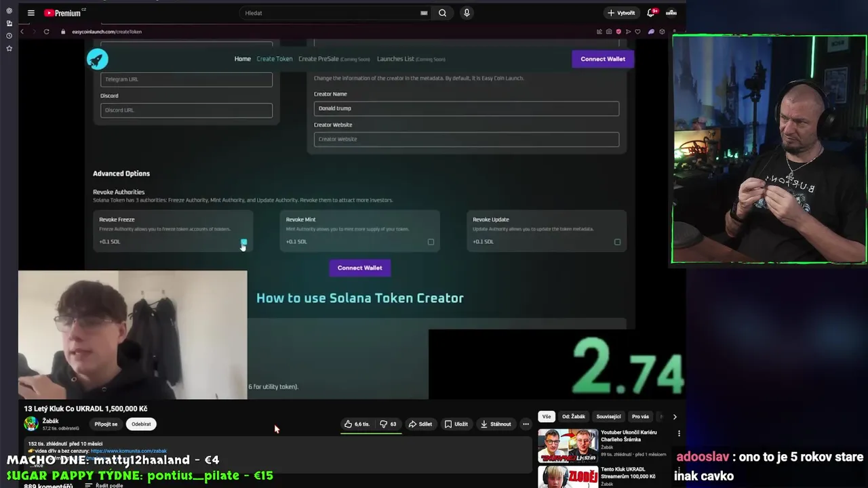The image size is (868, 488).
Task: Open Youtuber Ukončil Kariéru video thumbnail
Action: coord(568,446)
